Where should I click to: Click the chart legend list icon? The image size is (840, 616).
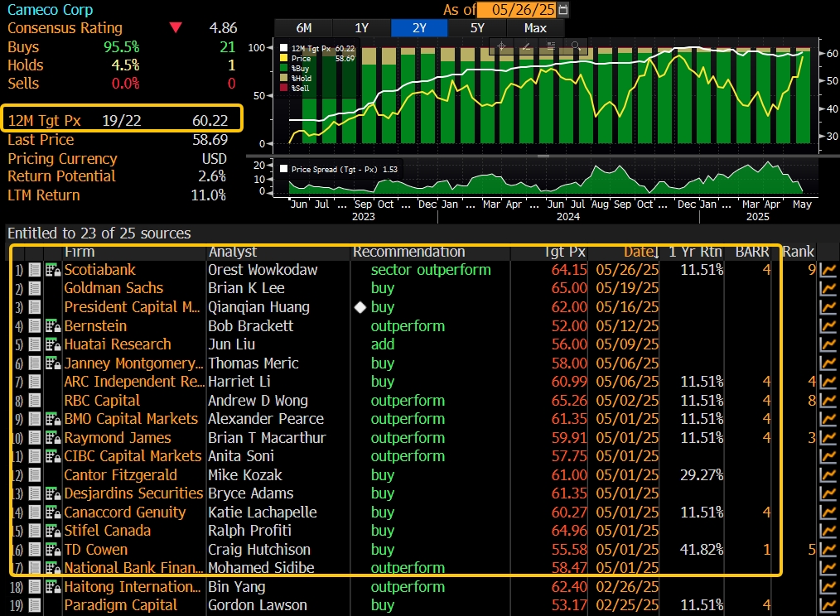coord(551,46)
